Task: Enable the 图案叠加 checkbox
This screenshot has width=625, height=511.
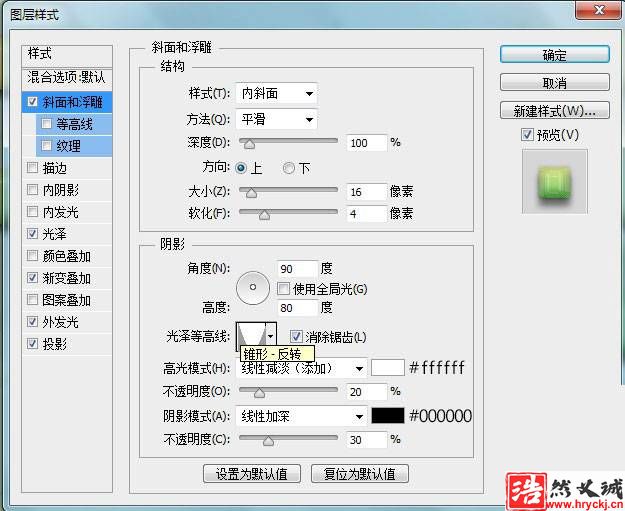Action: click(32, 299)
